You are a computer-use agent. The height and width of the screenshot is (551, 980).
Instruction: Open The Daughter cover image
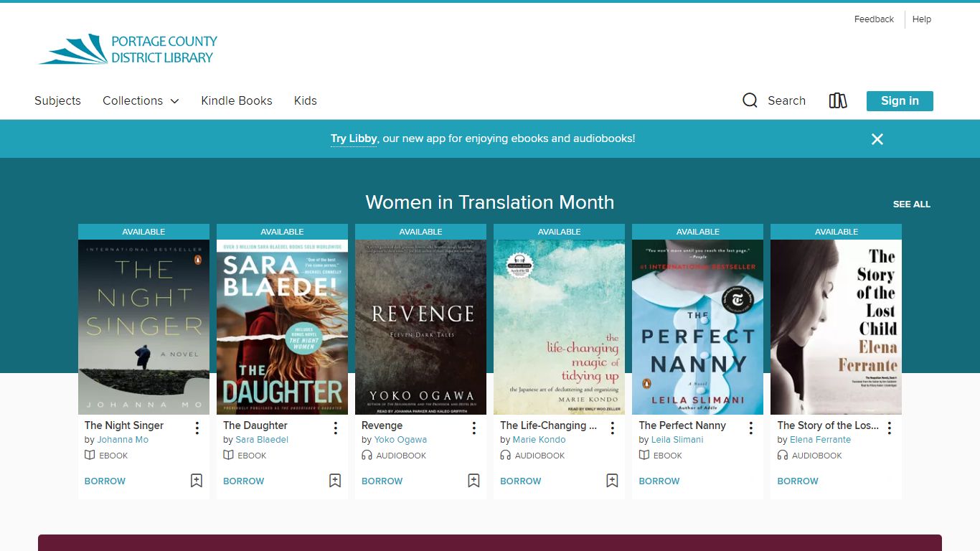tap(282, 327)
